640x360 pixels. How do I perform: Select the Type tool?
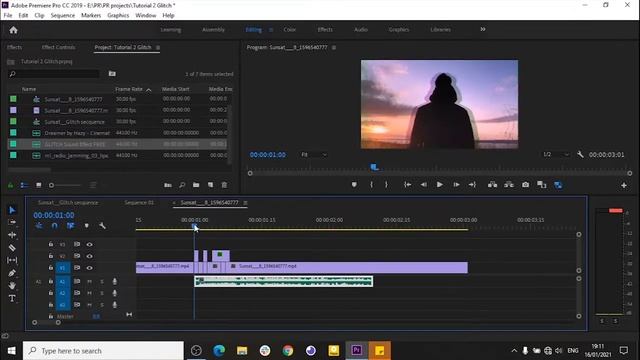(x=12, y=298)
